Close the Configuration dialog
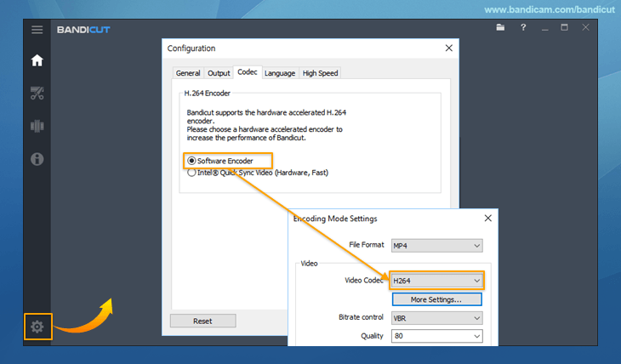This screenshot has width=621, height=364. click(448, 48)
